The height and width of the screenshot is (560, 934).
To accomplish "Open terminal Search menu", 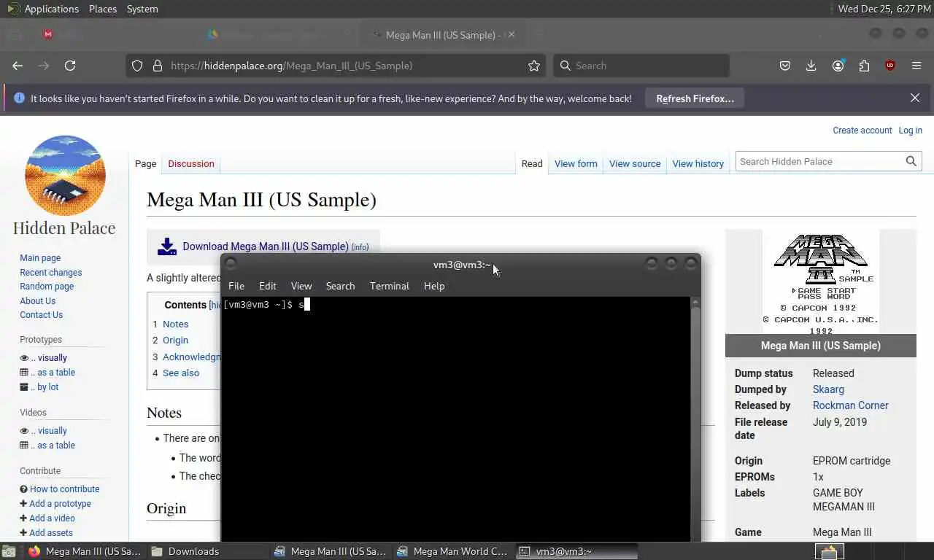I will [340, 286].
